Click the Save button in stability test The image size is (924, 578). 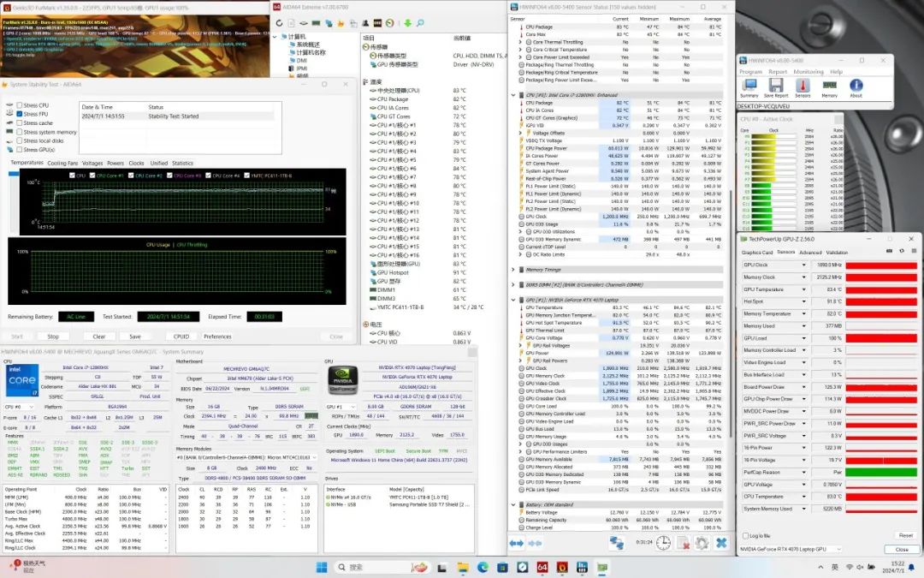(x=135, y=337)
